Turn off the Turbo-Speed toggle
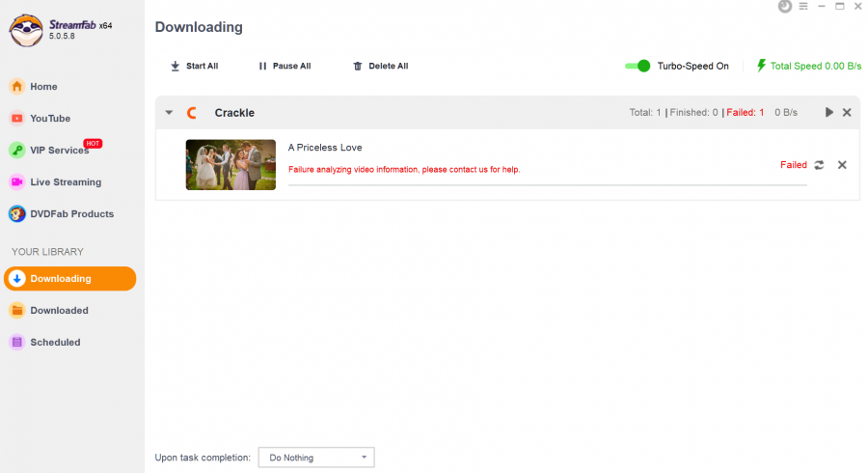 point(637,66)
